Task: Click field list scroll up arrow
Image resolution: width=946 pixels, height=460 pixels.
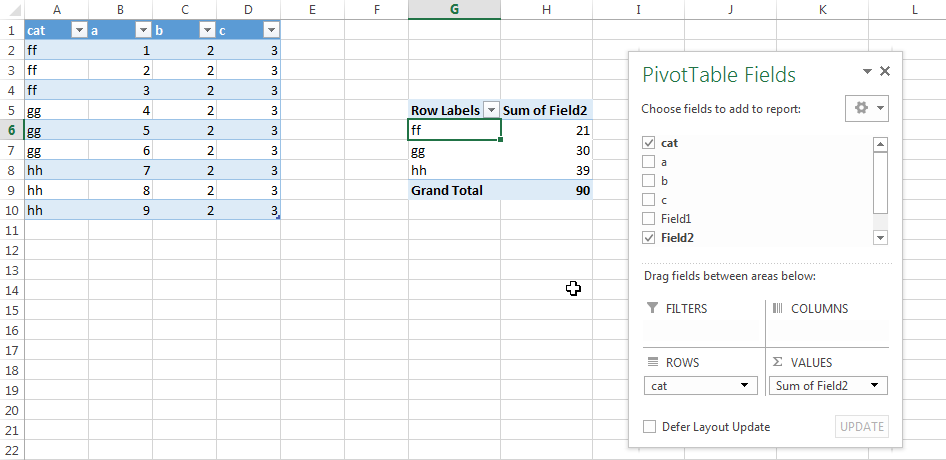Action: click(880, 145)
